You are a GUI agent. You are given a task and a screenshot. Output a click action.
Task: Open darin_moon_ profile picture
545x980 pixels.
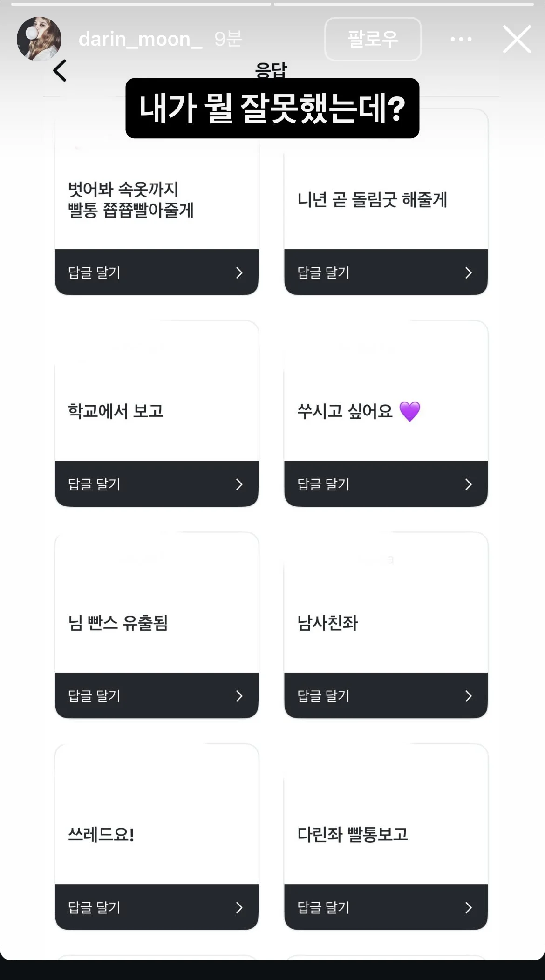click(x=39, y=39)
